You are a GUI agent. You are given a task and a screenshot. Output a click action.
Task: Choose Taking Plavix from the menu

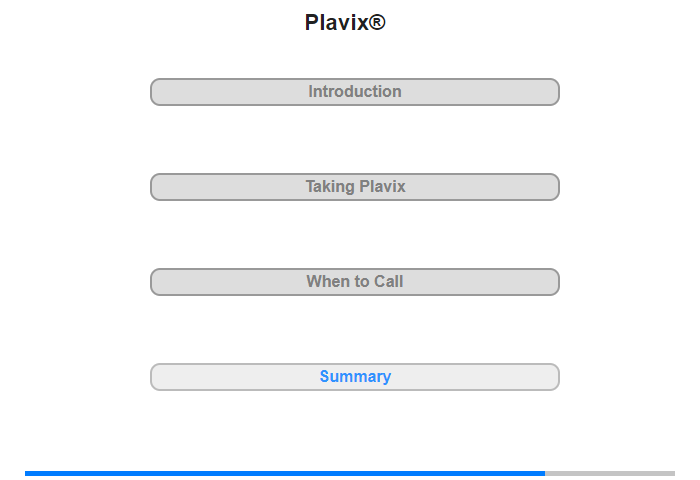pyautogui.click(x=355, y=187)
